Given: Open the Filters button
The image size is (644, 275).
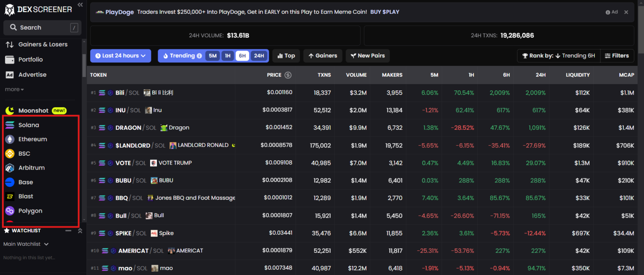Looking at the screenshot, I should pos(617,56).
